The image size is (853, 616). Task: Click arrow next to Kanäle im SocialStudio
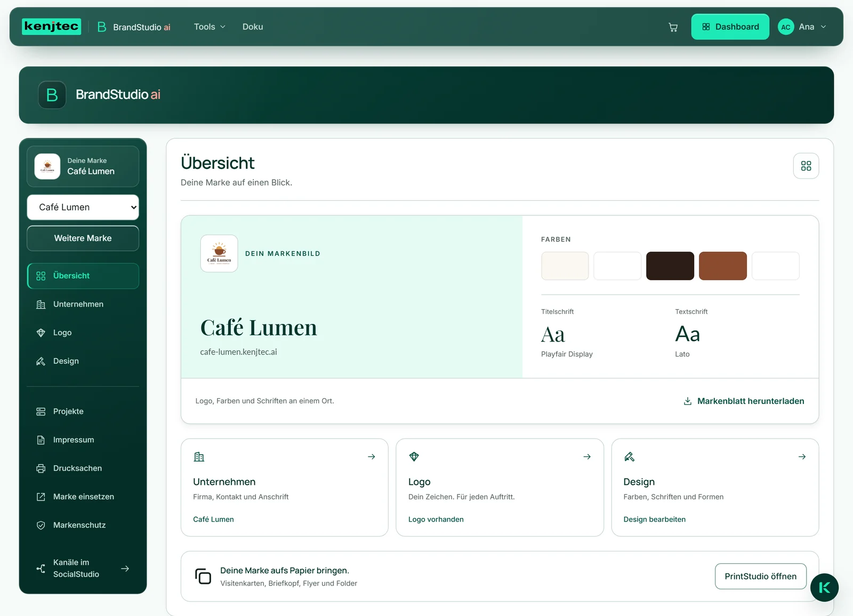[x=125, y=569]
